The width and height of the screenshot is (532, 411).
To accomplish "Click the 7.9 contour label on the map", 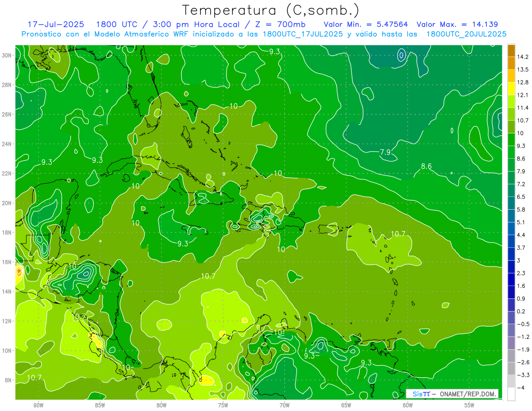I will 385,153.
